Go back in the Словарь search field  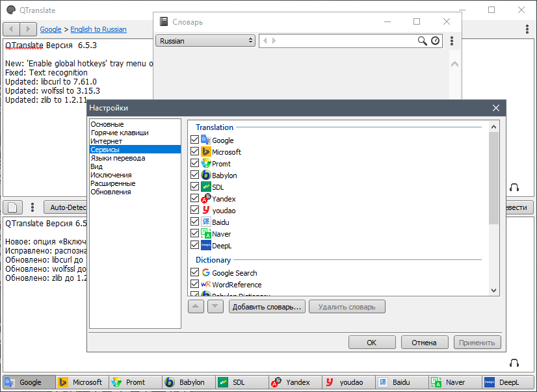[x=265, y=41]
